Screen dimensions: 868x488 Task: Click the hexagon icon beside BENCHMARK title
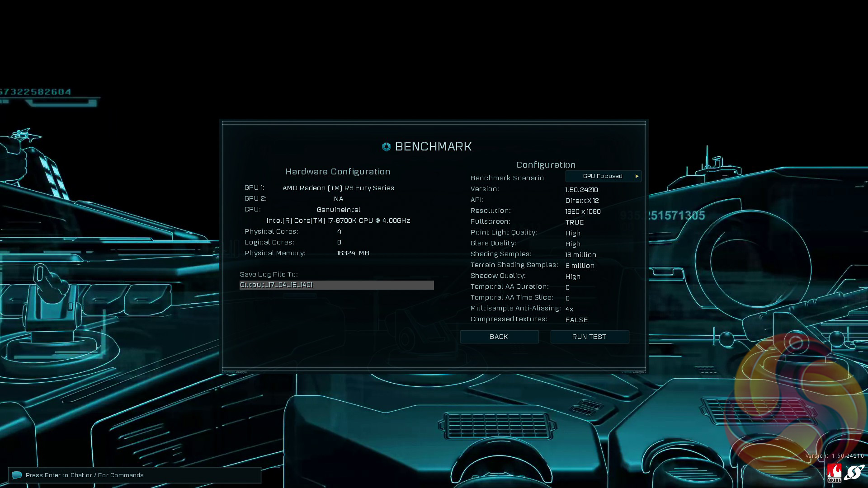pyautogui.click(x=386, y=147)
